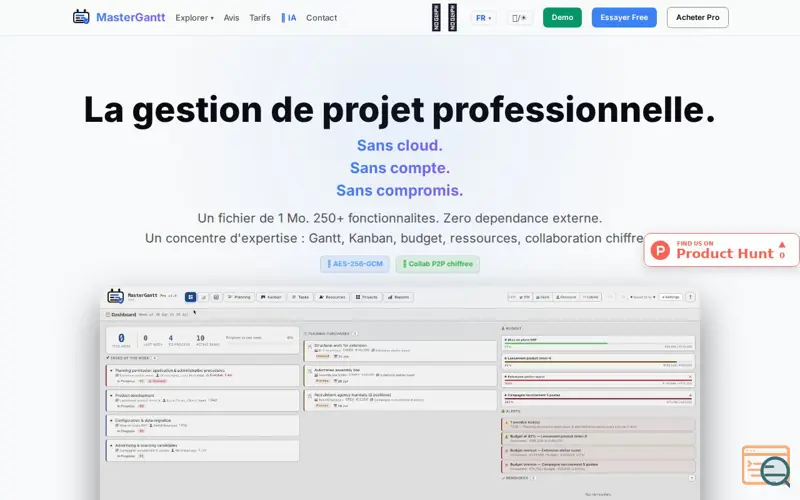Image resolution: width=800 pixels, height=500 pixels.
Task: Click the MasterGantt logo inside the app preview
Action: click(x=115, y=296)
